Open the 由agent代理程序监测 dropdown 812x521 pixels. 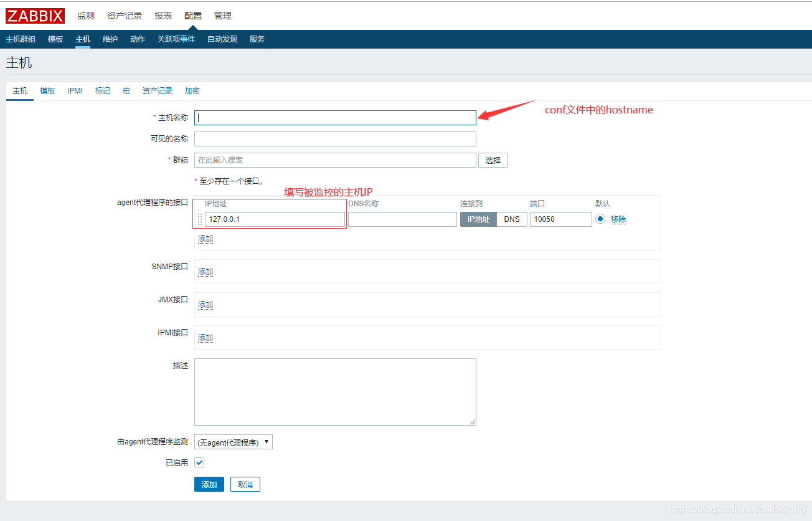(x=234, y=442)
